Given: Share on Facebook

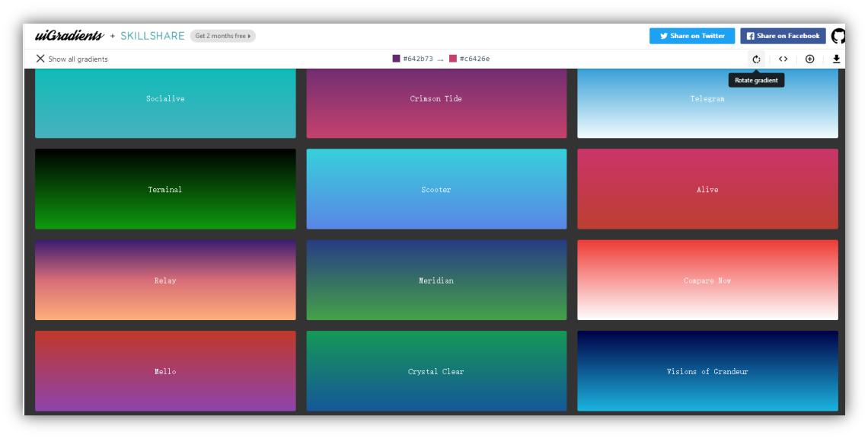Looking at the screenshot, I should pyautogui.click(x=783, y=36).
